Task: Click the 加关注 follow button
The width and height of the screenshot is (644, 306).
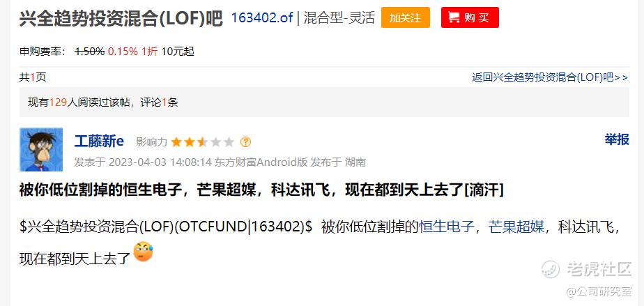Action: (x=406, y=17)
